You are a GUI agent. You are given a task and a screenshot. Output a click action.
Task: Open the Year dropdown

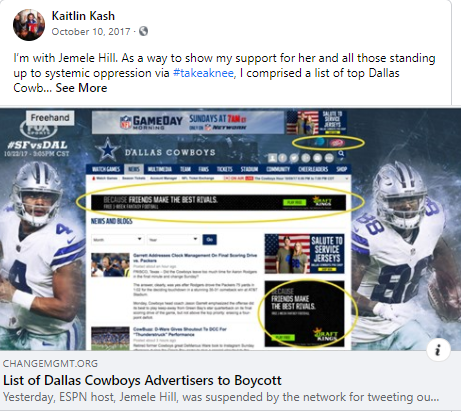[x=173, y=239]
